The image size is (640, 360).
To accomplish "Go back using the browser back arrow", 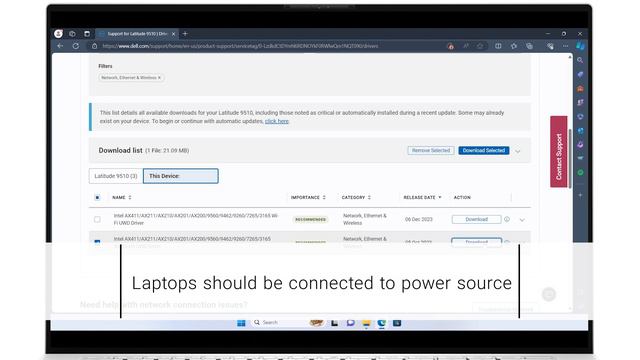I will pos(60,46).
